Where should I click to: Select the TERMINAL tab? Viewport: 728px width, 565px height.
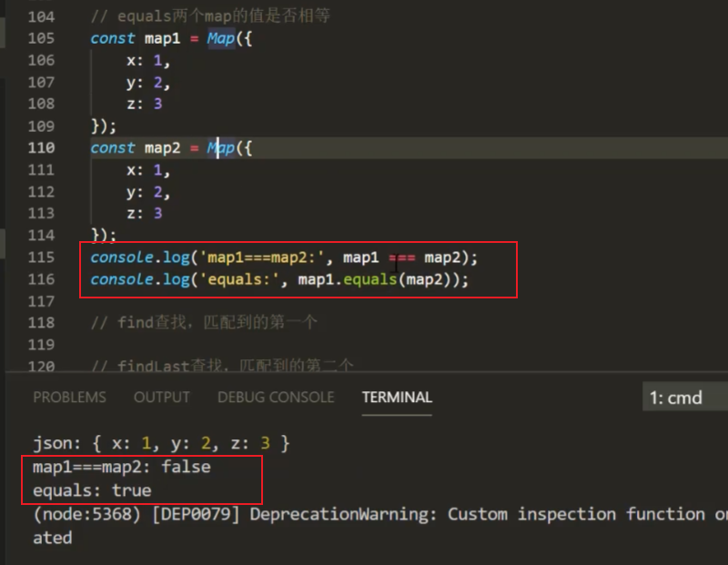point(397,398)
